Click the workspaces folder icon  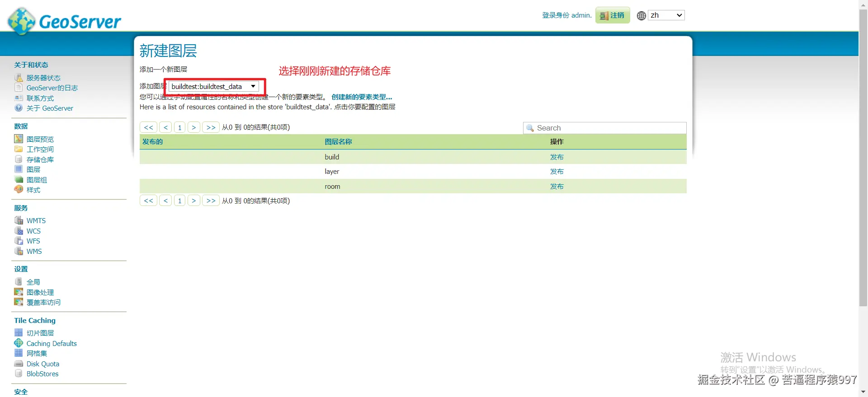pyautogui.click(x=19, y=149)
